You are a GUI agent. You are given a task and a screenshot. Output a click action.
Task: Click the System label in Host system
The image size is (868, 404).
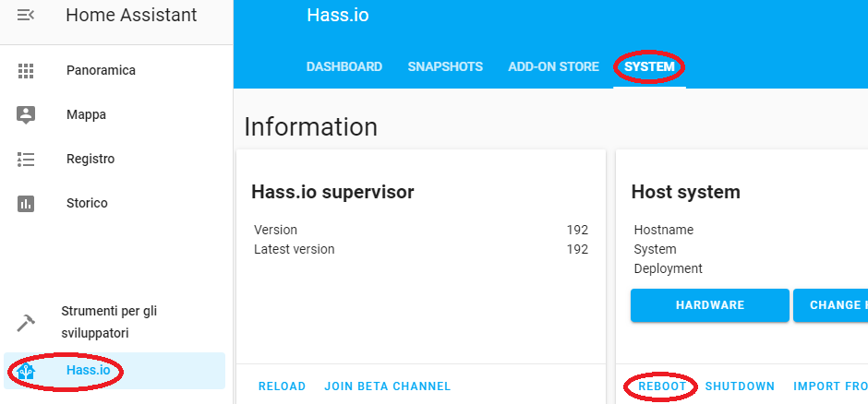655,249
